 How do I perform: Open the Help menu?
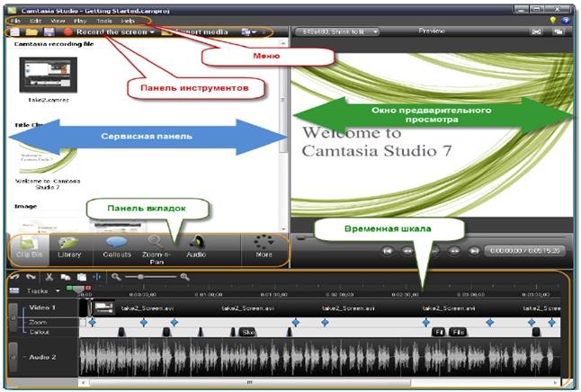pos(128,21)
